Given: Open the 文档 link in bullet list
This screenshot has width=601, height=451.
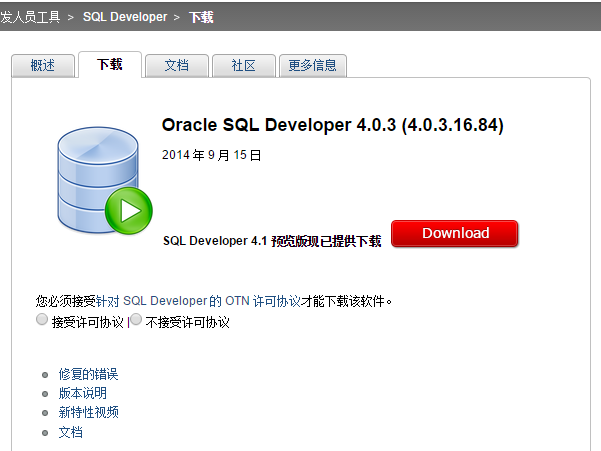Looking at the screenshot, I should coord(71,433).
